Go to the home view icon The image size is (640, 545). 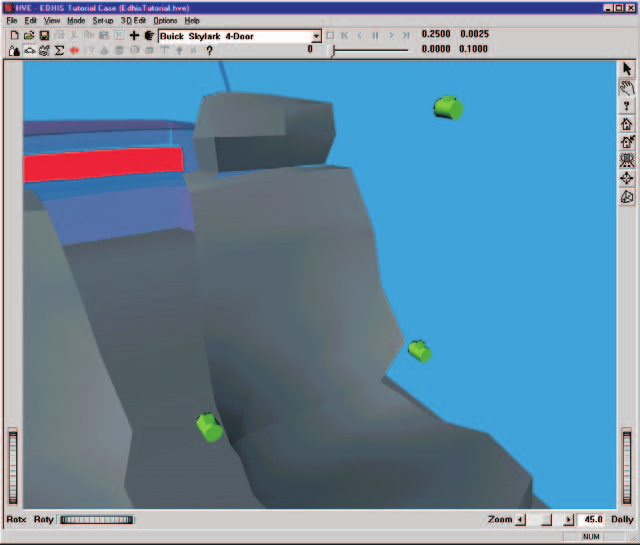pyautogui.click(x=627, y=124)
